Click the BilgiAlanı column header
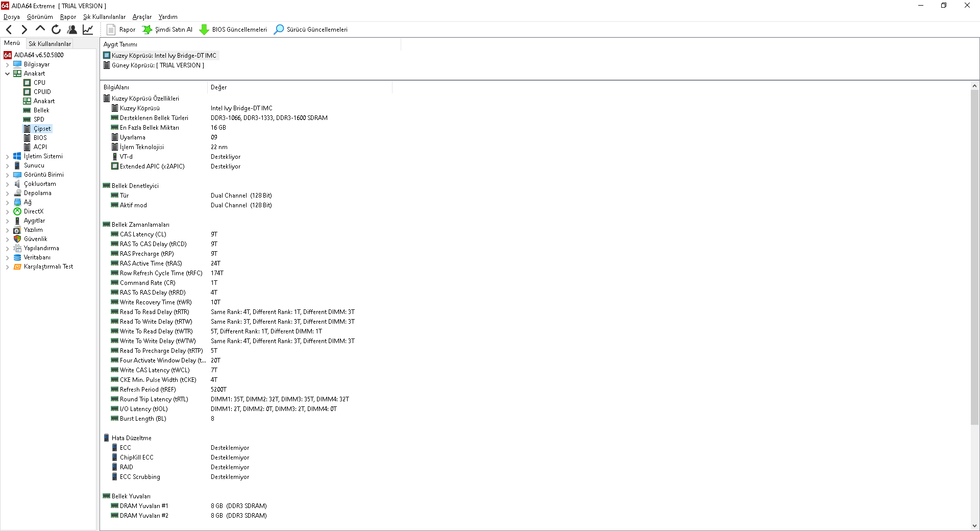The image size is (980, 531). tap(154, 87)
